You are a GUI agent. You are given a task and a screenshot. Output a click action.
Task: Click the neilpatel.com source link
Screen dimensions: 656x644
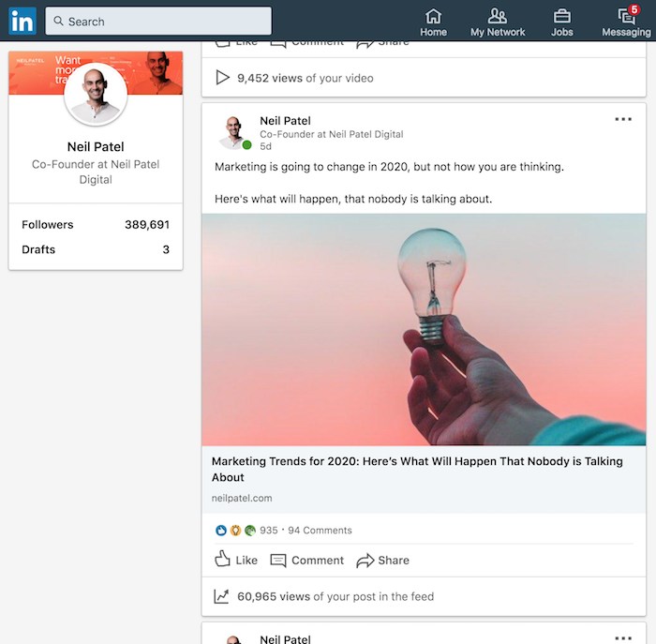pyautogui.click(x=242, y=498)
